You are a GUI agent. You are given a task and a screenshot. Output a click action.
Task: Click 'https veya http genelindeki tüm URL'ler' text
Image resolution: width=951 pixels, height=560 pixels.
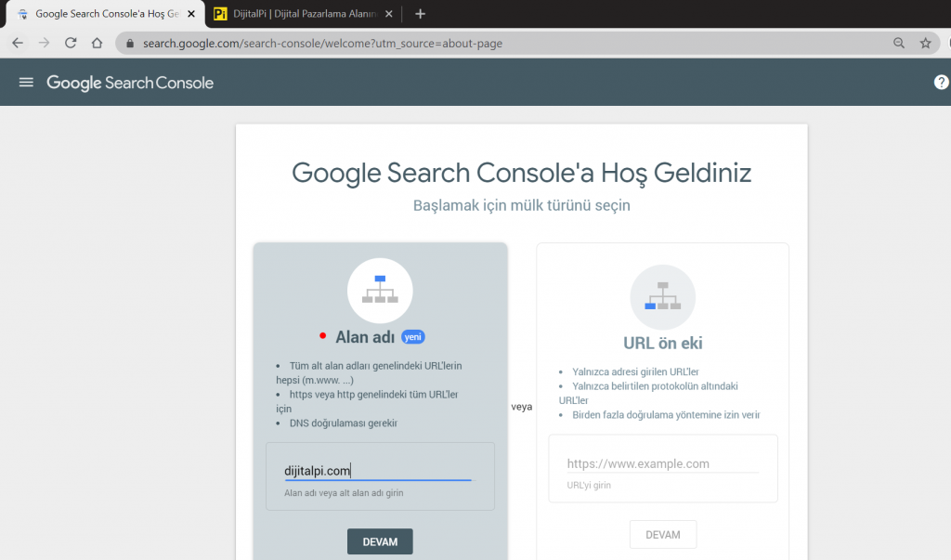373,395
